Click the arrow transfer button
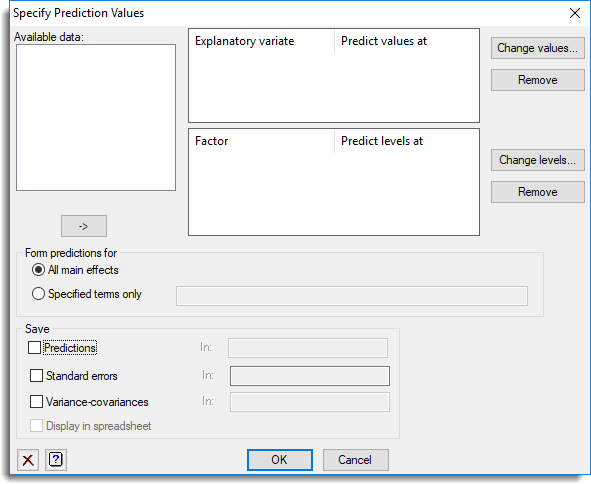 [x=84, y=226]
